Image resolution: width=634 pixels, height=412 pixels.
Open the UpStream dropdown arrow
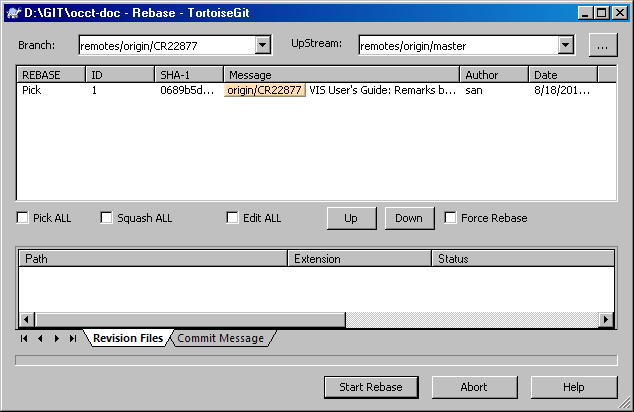coord(566,45)
